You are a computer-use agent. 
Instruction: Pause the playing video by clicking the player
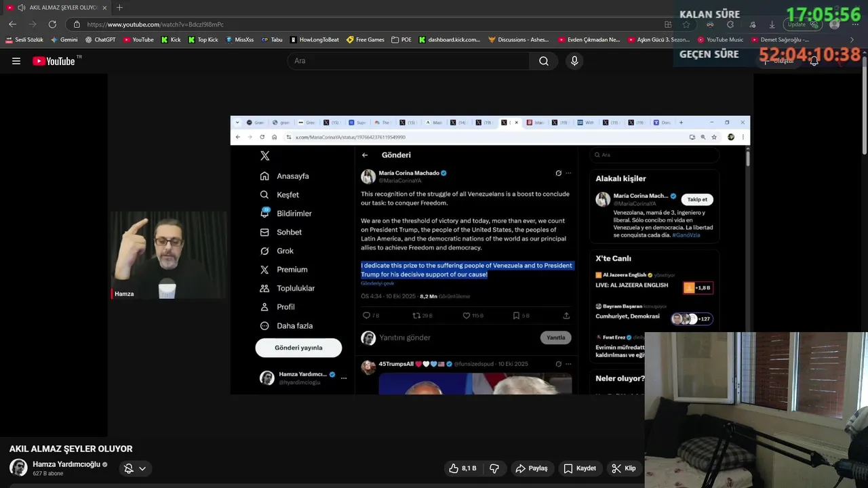430,255
